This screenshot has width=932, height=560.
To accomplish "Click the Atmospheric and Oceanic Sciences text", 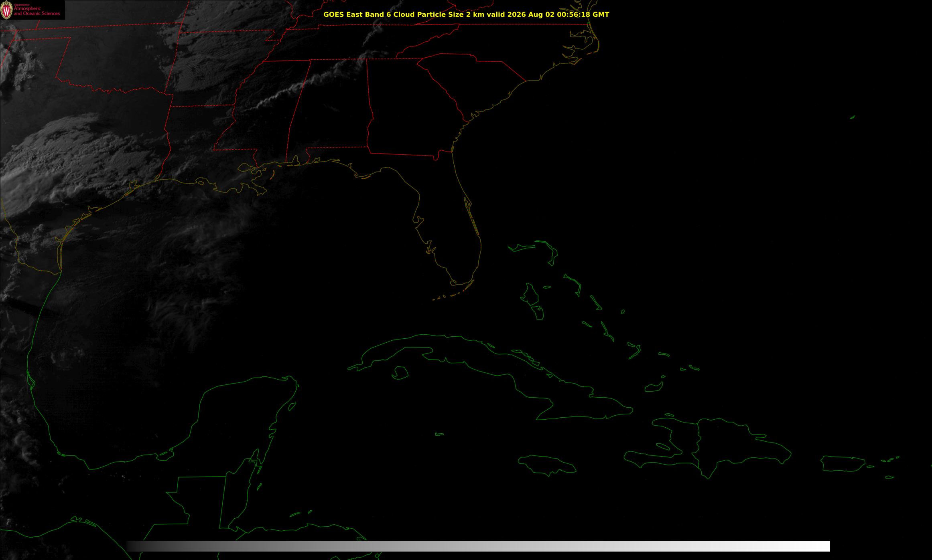I will pos(37,11).
